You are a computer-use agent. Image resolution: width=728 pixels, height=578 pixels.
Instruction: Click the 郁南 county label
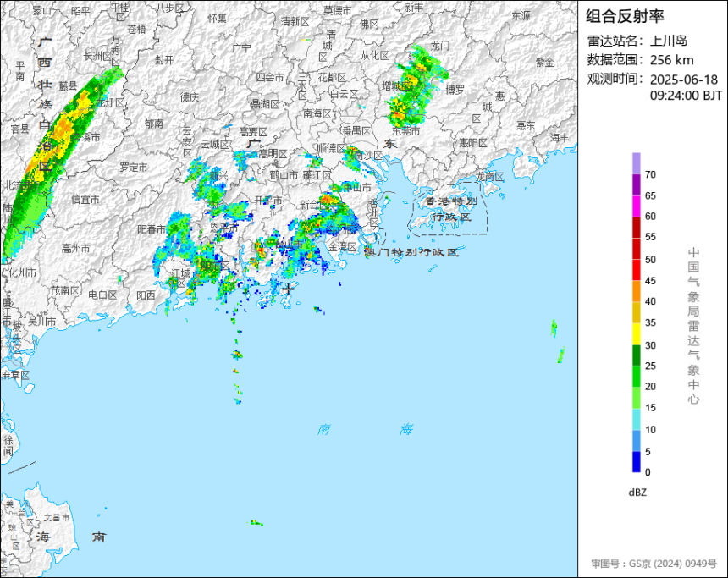point(154,124)
